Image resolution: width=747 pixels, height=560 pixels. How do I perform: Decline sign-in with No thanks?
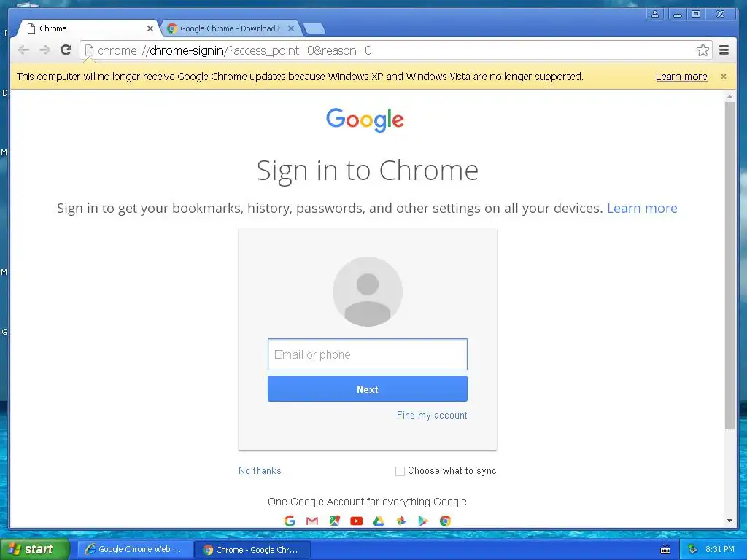click(x=260, y=470)
